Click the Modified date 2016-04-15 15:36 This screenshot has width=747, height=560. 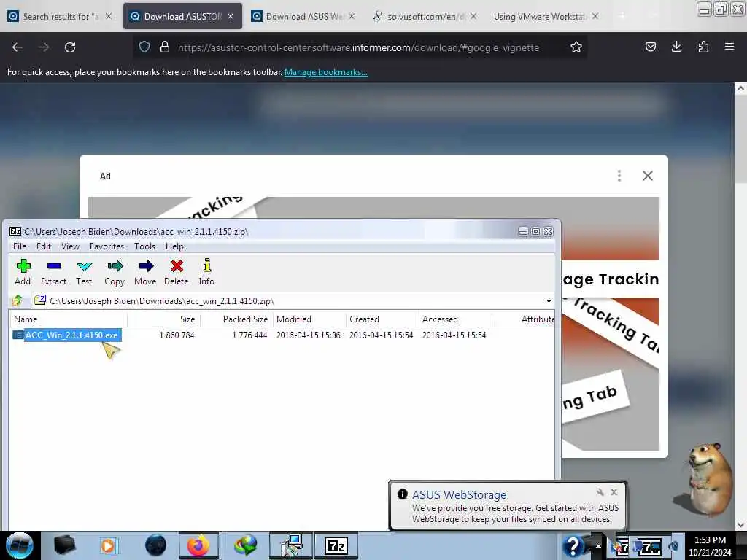pyautogui.click(x=309, y=335)
